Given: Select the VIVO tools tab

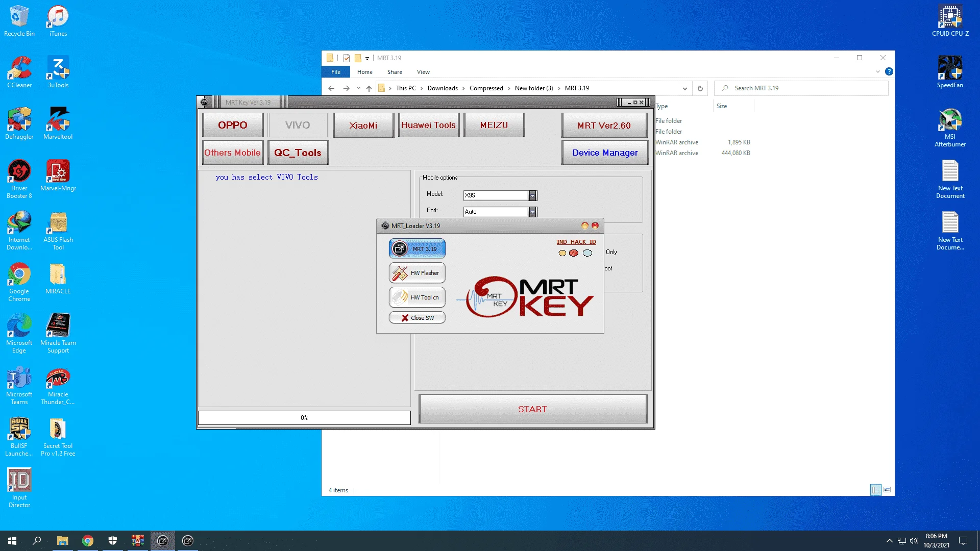Looking at the screenshot, I should click(298, 126).
